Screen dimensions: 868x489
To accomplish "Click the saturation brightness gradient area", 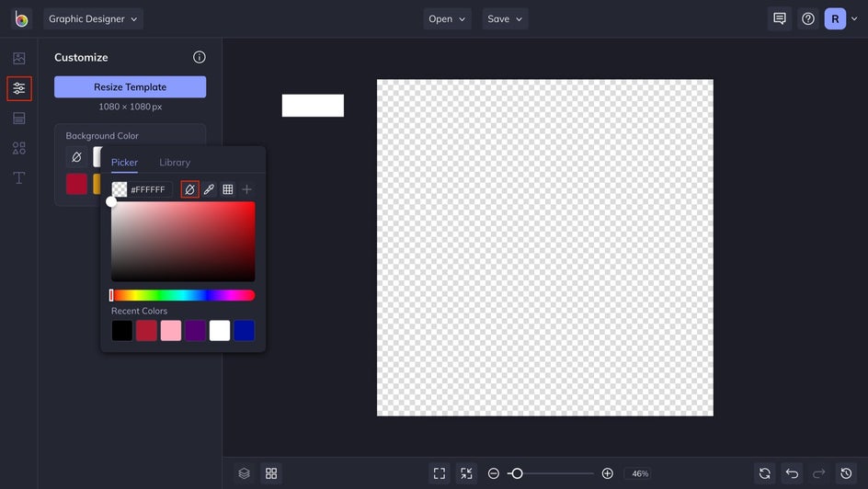I will pos(183,242).
